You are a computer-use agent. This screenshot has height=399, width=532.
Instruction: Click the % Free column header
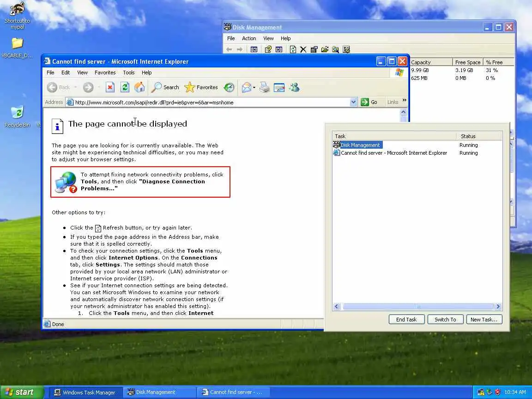499,62
